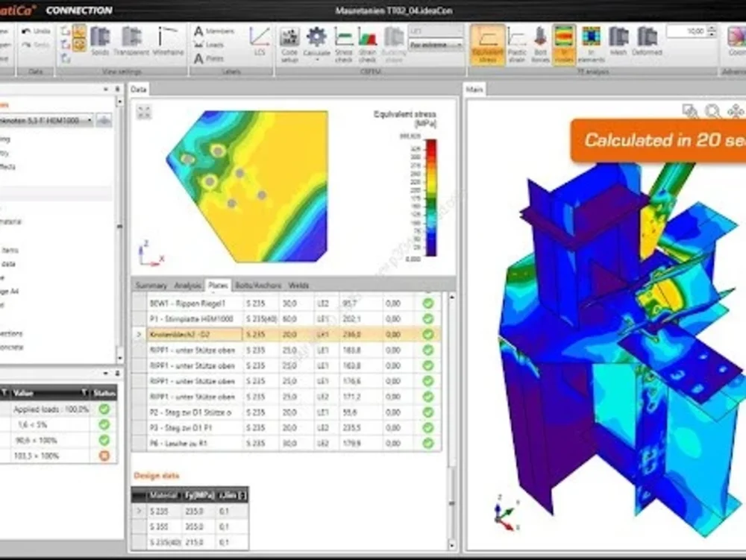Click the yellow band of the stress color legend

point(430,180)
